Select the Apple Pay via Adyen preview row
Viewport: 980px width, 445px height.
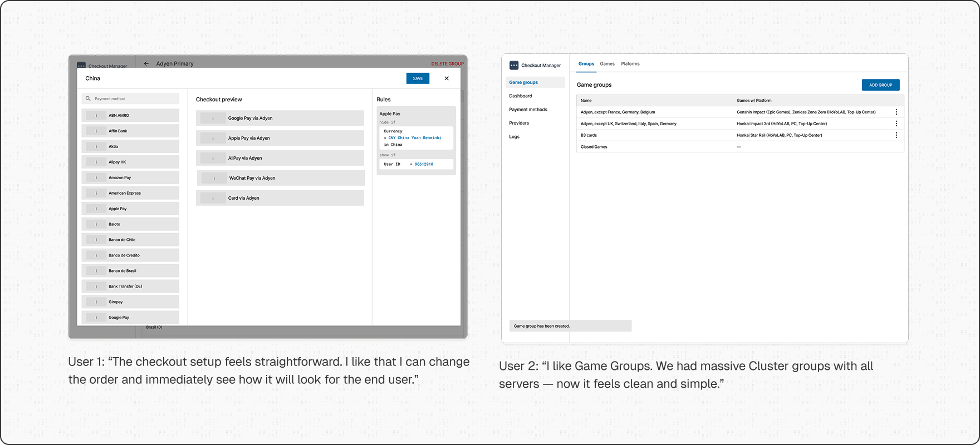(280, 138)
